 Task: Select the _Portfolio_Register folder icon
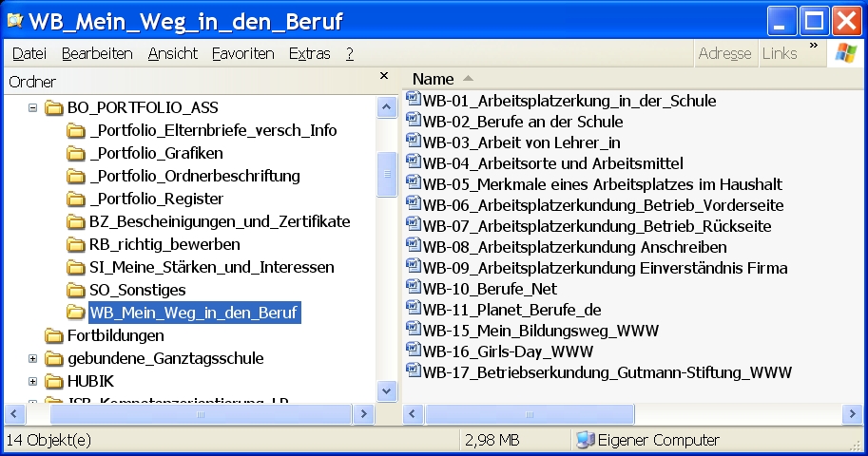(x=76, y=199)
